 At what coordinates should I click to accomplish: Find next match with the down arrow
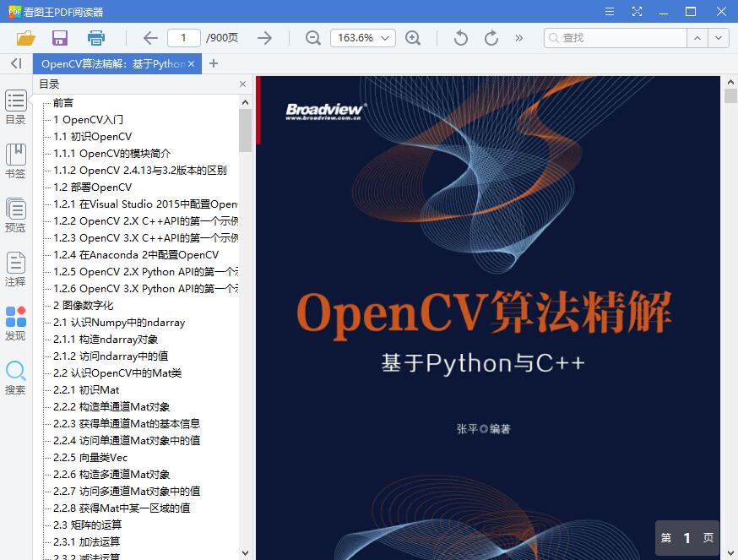point(719,38)
